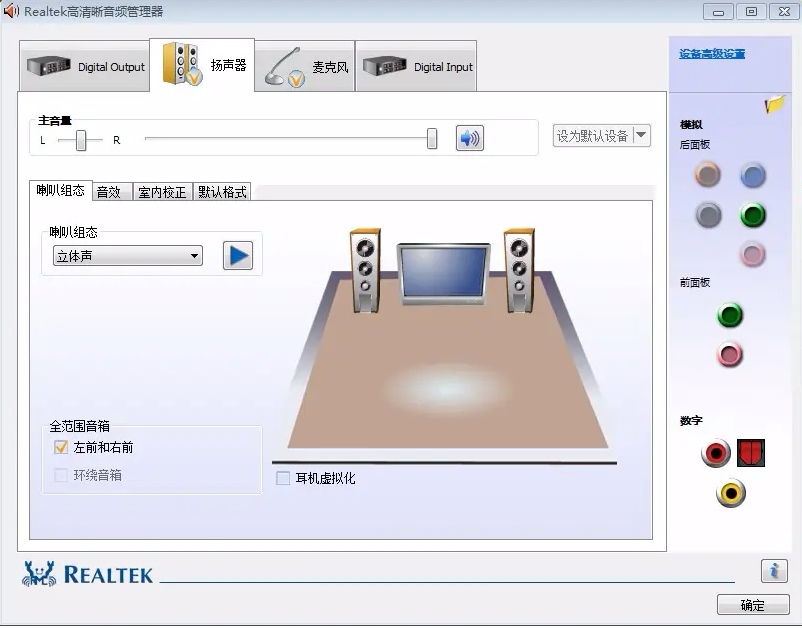Enable 耳机虚拟化 headphone virtualization

tap(283, 478)
